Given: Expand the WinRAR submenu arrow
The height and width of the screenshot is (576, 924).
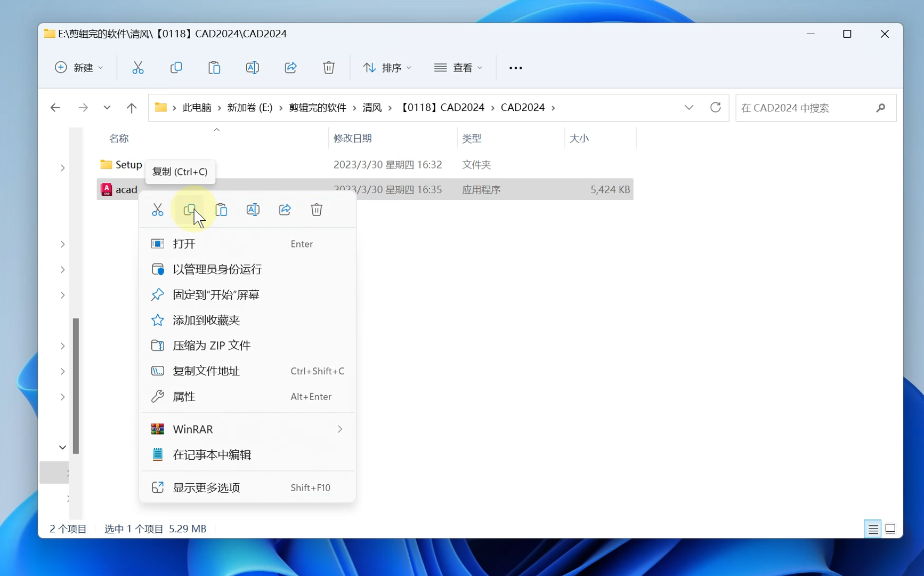Looking at the screenshot, I should 340,429.
